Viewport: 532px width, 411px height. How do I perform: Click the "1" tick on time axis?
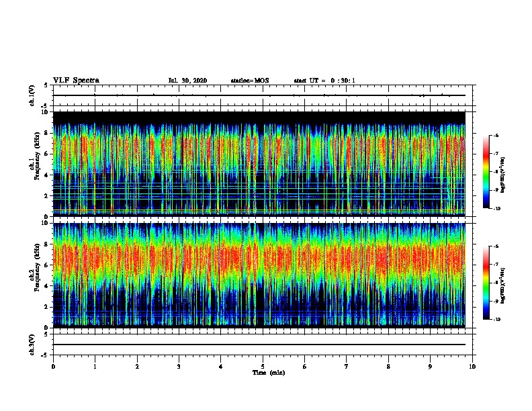[95, 367]
